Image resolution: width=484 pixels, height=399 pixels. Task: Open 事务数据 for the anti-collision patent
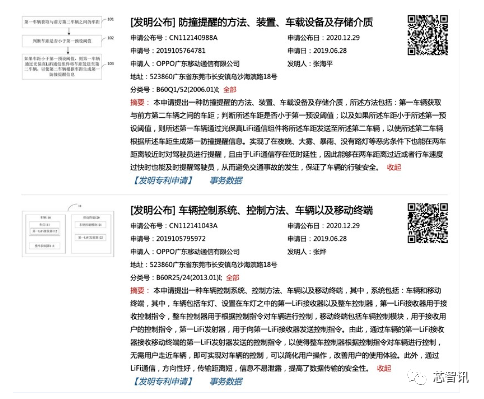coord(226,180)
